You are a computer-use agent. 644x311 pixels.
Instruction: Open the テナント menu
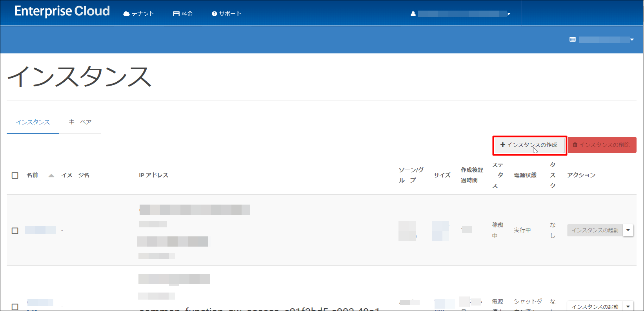139,14
